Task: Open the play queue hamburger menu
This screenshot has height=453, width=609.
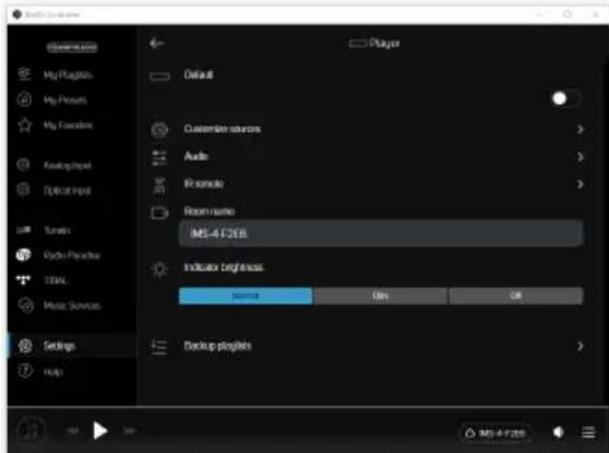Action: (x=588, y=432)
